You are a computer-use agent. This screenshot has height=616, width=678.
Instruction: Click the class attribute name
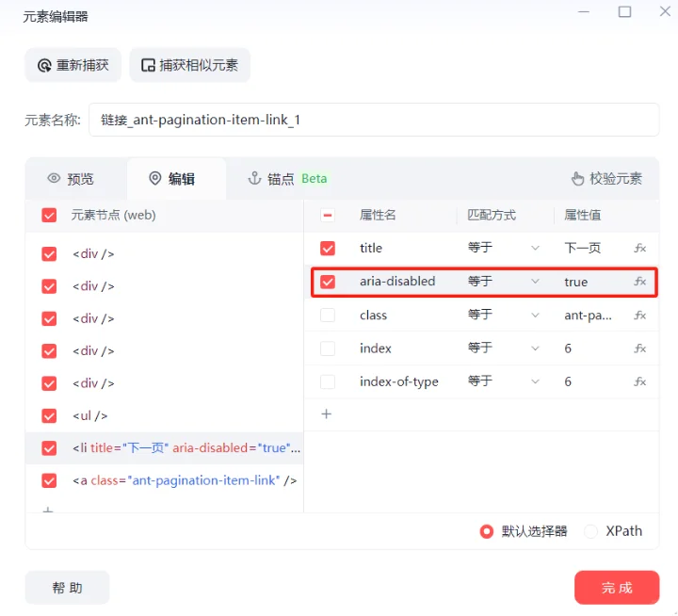click(x=373, y=316)
